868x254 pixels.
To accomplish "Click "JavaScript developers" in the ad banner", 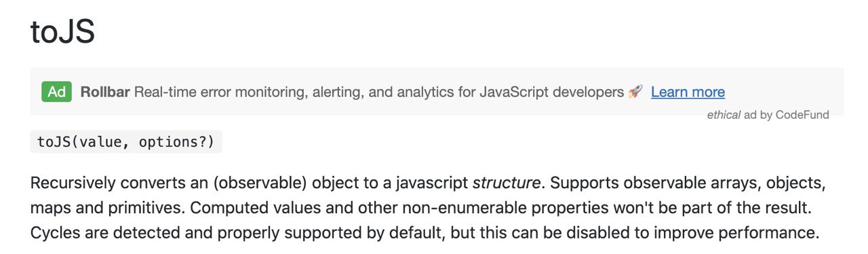I will click(x=551, y=92).
